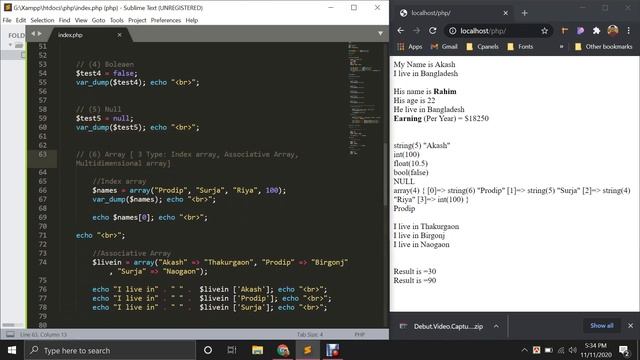Toggle the sidebar panel switcher icon

(x=10, y=334)
